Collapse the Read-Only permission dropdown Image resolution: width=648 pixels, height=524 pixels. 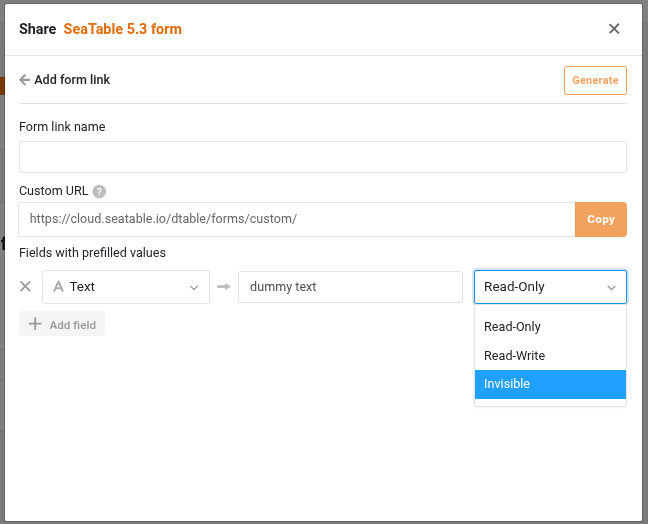550,287
